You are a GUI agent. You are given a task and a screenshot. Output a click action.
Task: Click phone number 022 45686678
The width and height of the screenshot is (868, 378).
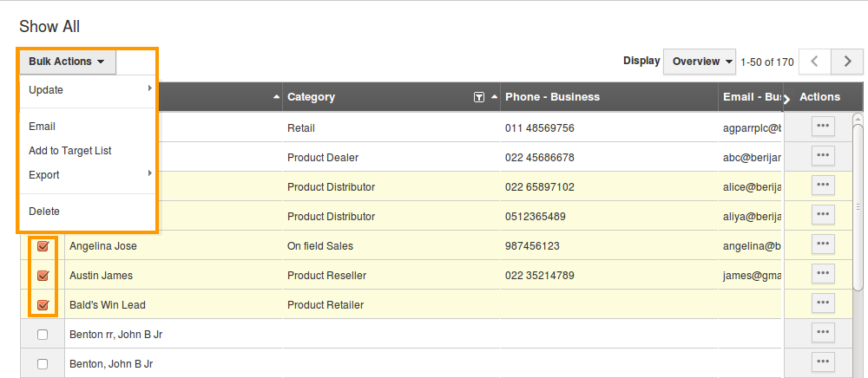[x=540, y=158]
